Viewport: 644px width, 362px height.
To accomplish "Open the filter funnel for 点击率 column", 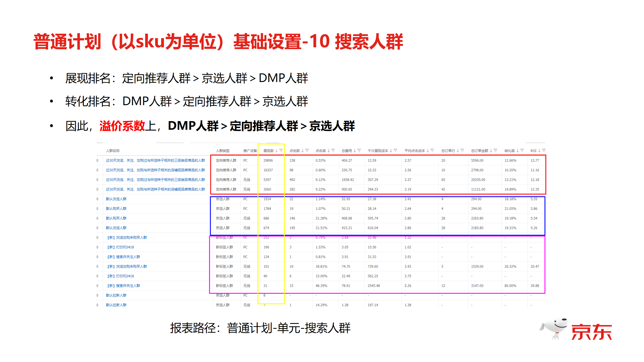I will pyautogui.click(x=333, y=151).
